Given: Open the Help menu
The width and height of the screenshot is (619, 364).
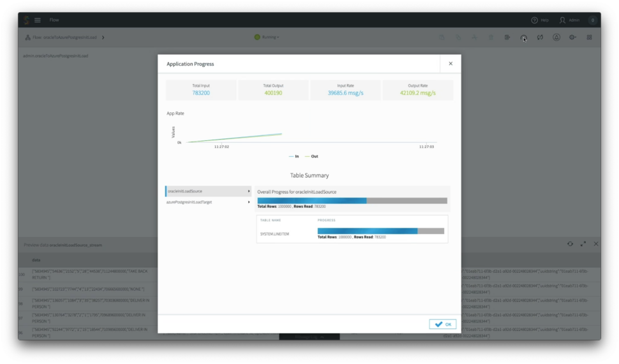Looking at the screenshot, I should (x=540, y=20).
